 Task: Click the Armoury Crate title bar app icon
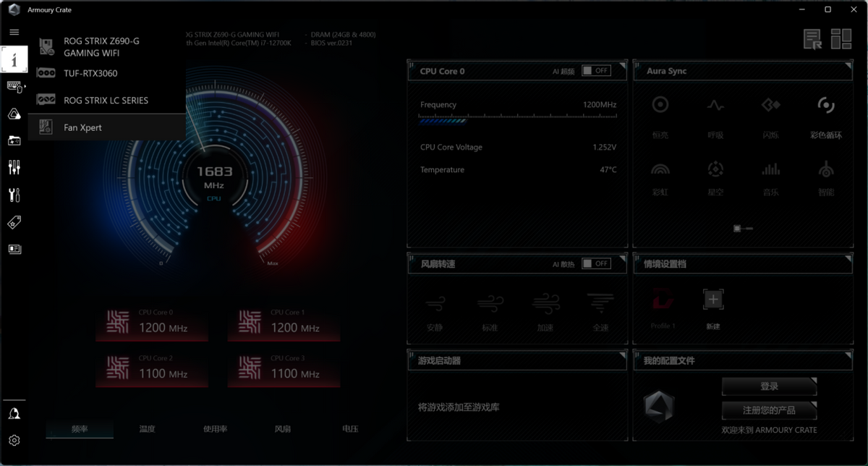[14, 9]
